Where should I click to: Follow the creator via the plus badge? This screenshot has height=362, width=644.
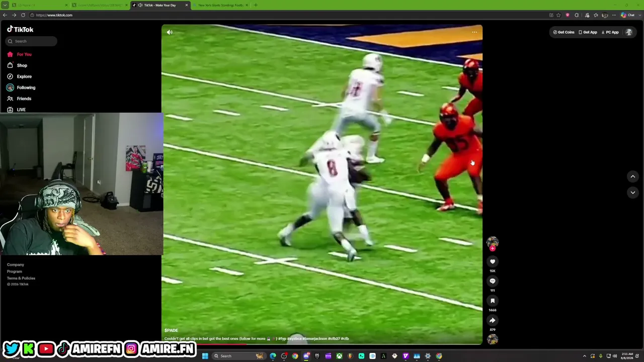pyautogui.click(x=493, y=248)
